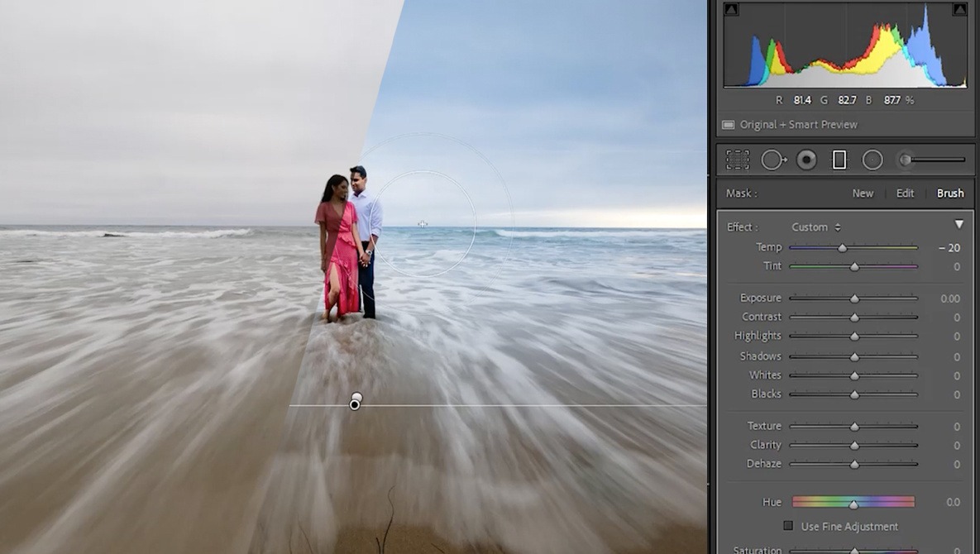
Task: Switch mask mode to New
Action: pos(863,193)
